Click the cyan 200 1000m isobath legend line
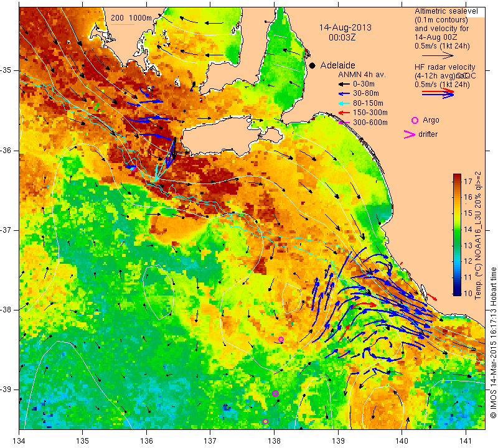 click(x=123, y=24)
